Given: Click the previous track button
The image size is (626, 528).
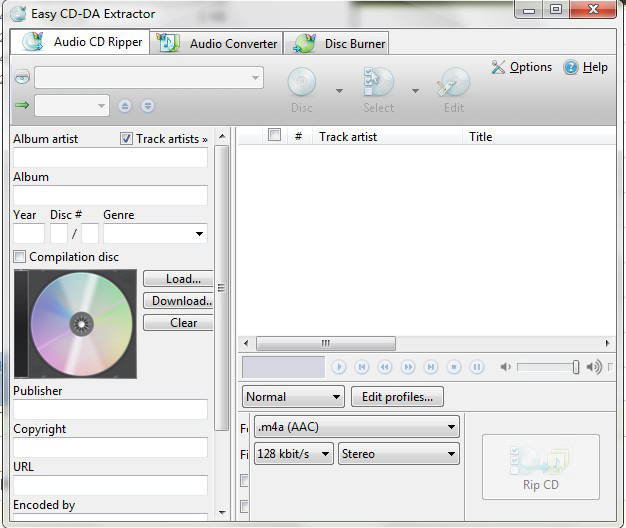Looking at the screenshot, I should point(362,367).
